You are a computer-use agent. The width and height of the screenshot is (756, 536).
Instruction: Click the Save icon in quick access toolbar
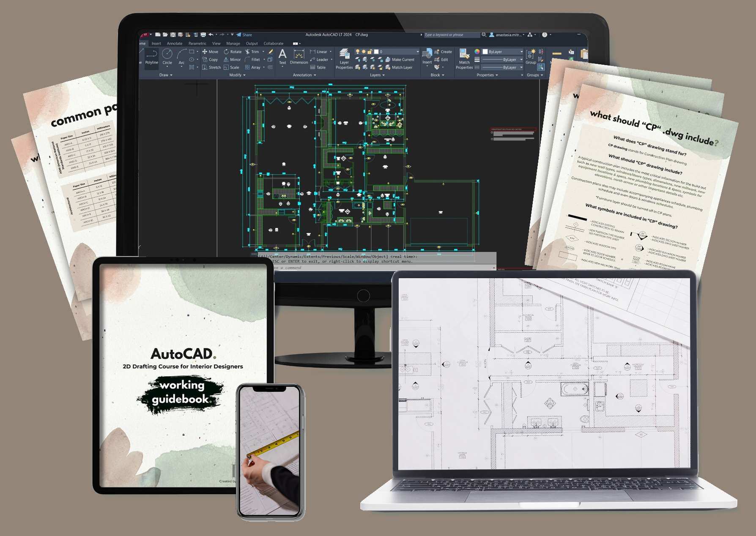[173, 35]
